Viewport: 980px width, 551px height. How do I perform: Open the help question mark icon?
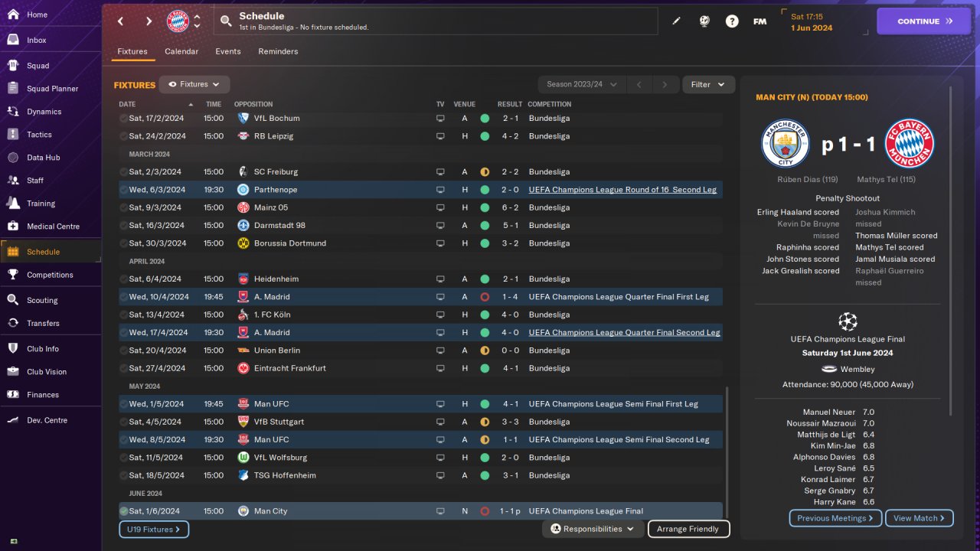coord(732,21)
